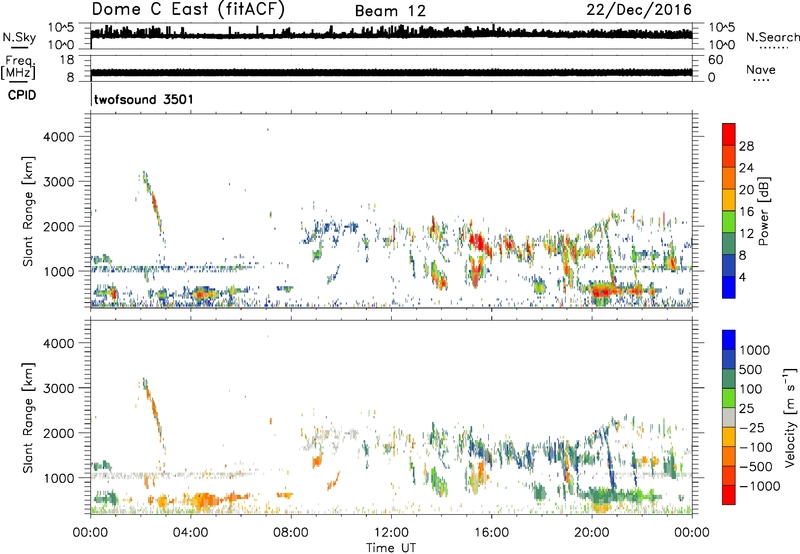Click the '2000' range tick in the velocity panel
The width and height of the screenshot is (800, 554).
point(59,433)
